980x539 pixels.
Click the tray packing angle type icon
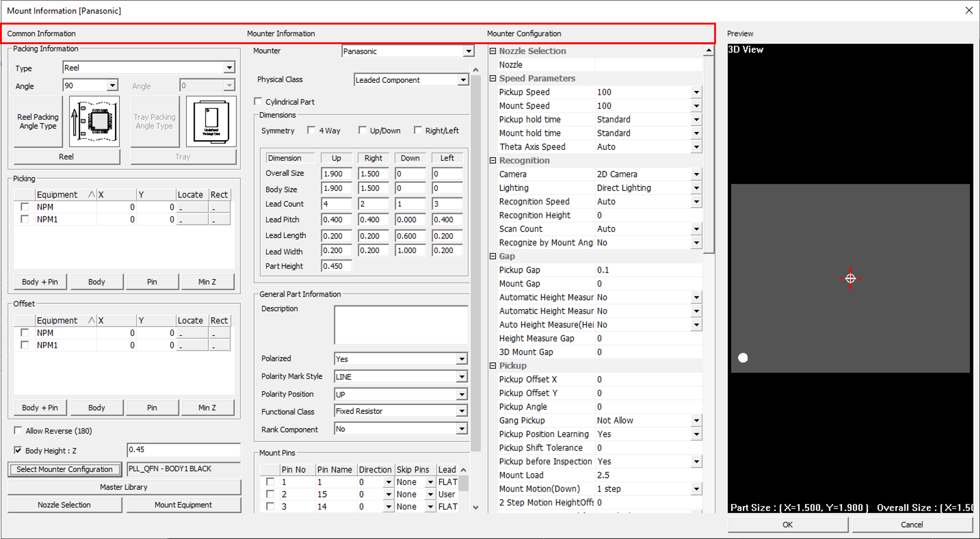[x=211, y=121]
